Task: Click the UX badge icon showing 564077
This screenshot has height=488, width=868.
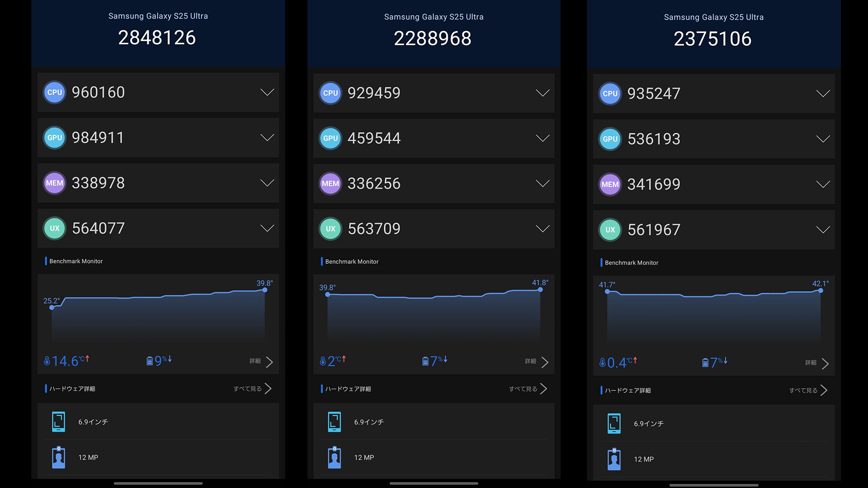Action: tap(55, 228)
